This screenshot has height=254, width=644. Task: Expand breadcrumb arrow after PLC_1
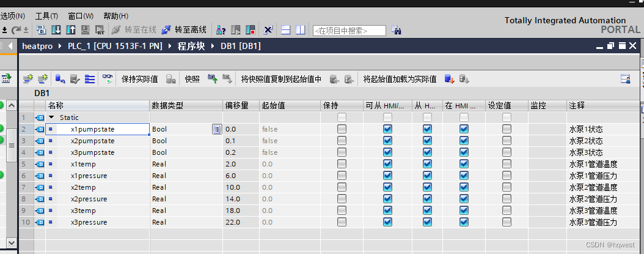(170, 46)
